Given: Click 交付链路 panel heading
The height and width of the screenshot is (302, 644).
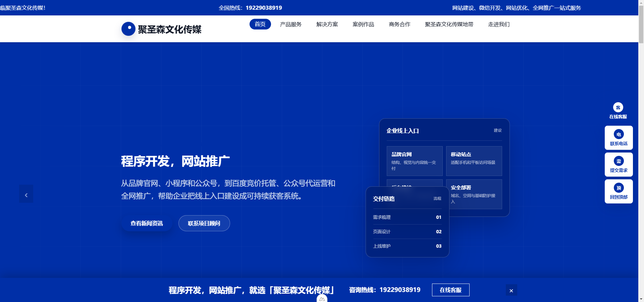Looking at the screenshot, I should (384, 199).
